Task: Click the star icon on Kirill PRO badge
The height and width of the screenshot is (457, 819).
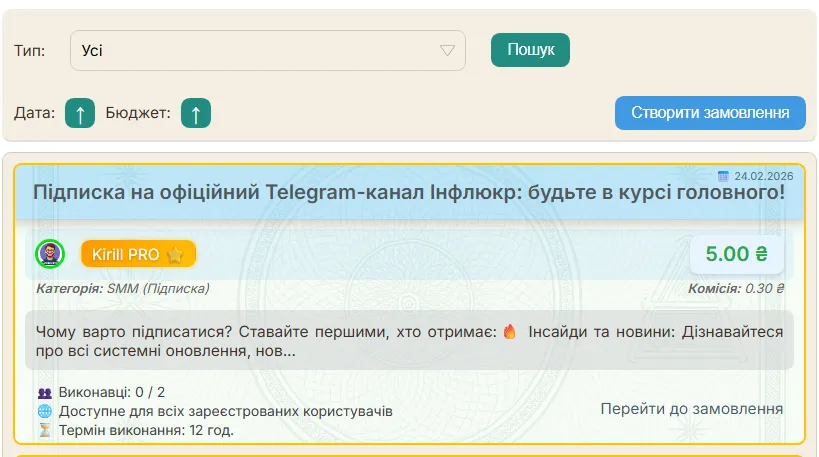Action: pyautogui.click(x=175, y=255)
